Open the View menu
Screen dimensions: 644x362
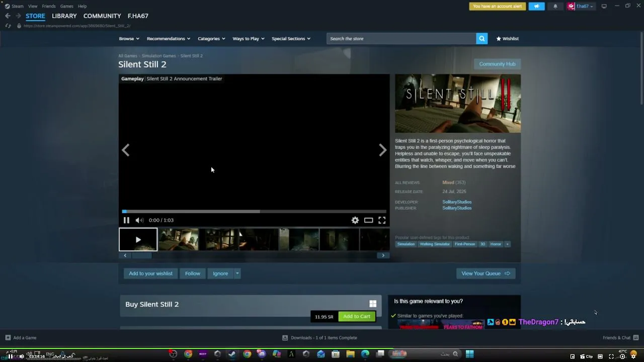coord(33,6)
